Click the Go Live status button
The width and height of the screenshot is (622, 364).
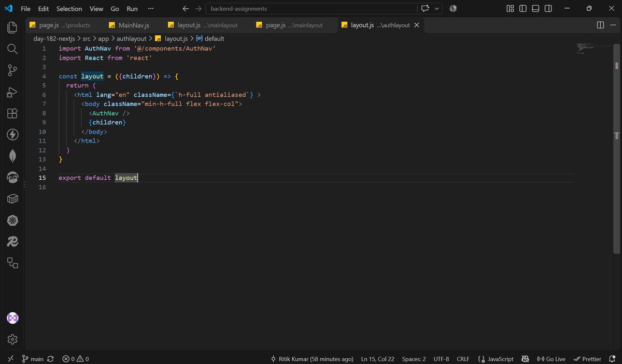click(551, 359)
